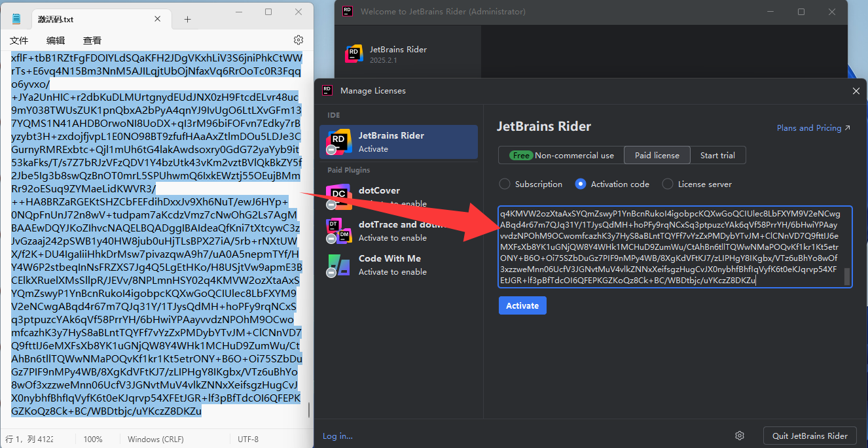Click UTF-8 encoding status

tap(248, 439)
